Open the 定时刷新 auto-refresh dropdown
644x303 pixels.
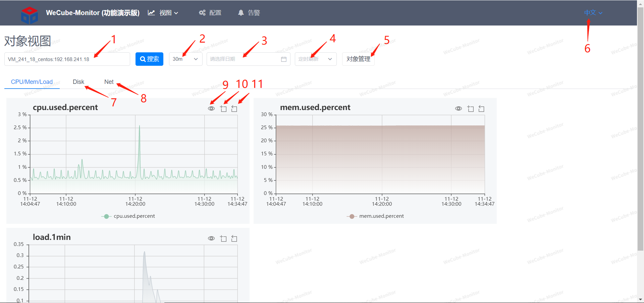click(316, 59)
